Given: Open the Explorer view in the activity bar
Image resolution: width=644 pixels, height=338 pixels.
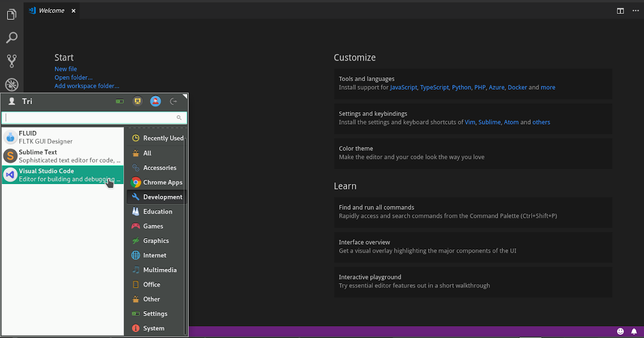Looking at the screenshot, I should click(12, 14).
